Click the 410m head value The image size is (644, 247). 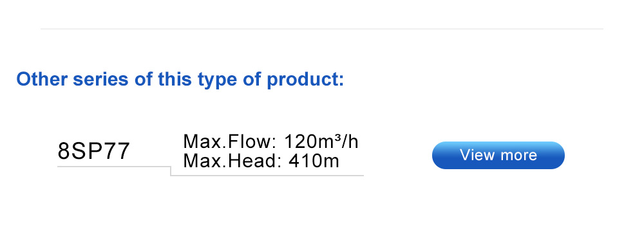[x=314, y=161]
